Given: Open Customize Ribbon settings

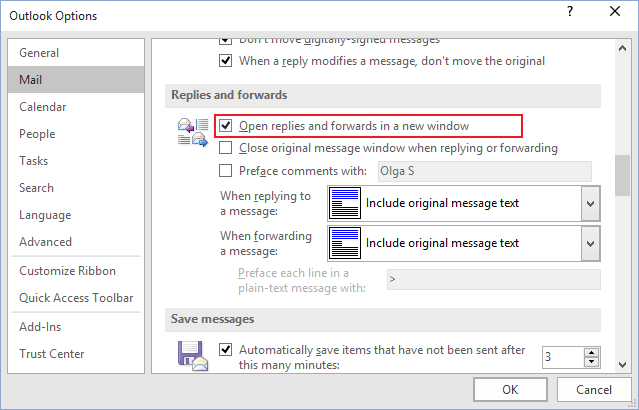Looking at the screenshot, I should (76, 271).
